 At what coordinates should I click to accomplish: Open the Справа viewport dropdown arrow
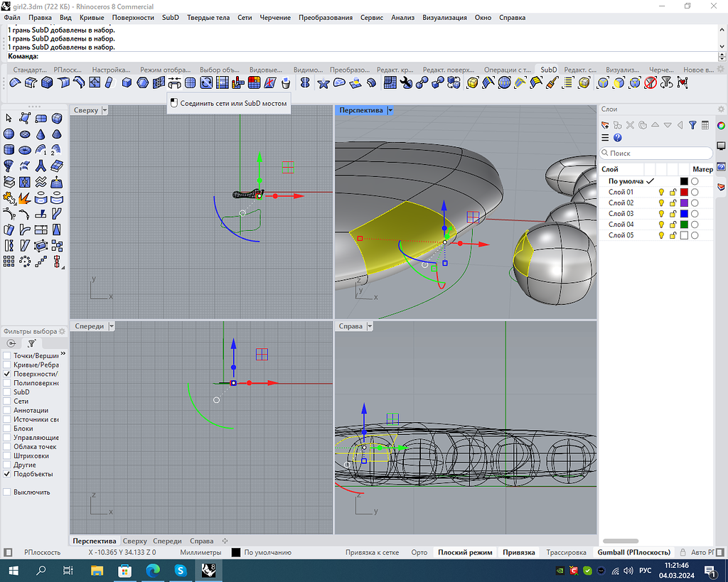(369, 326)
